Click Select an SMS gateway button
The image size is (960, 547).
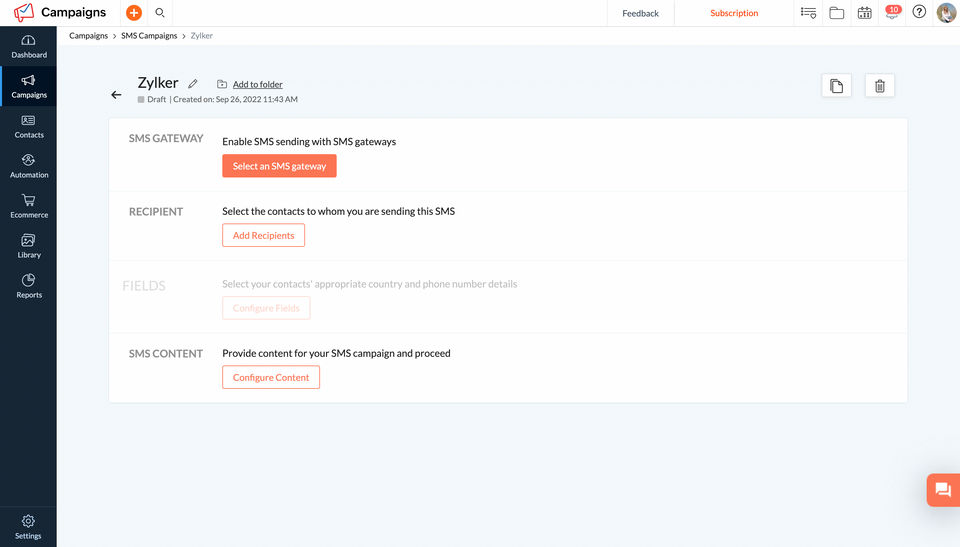tap(279, 166)
